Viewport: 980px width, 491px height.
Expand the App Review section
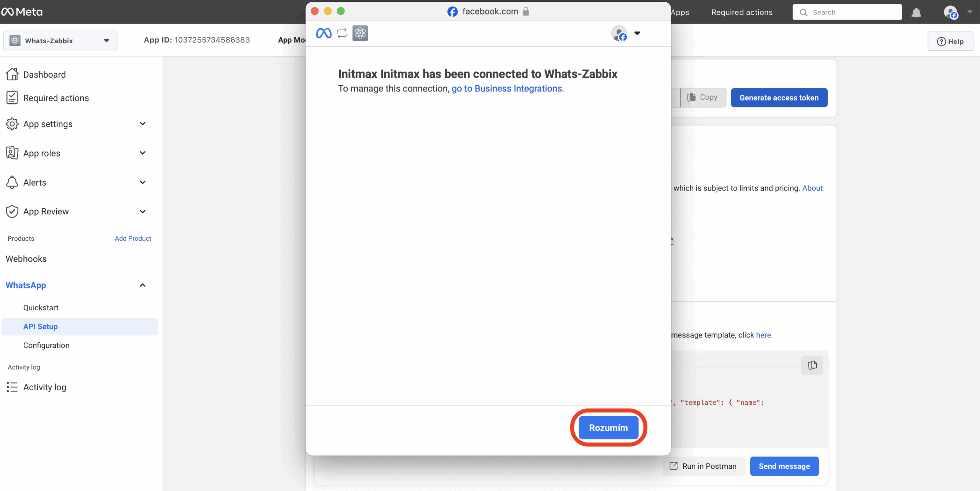coord(142,211)
